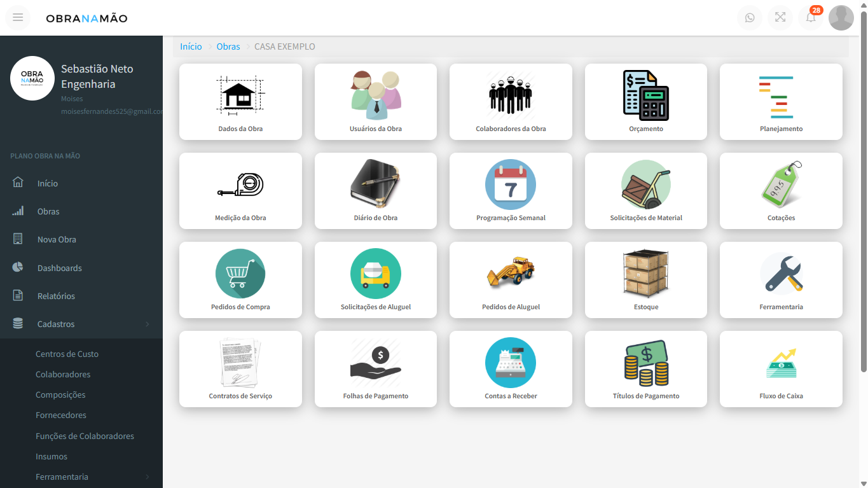Click the OBRANAMÃO header logo
Image resolution: width=868 pixels, height=488 pixels.
pyautogui.click(x=86, y=18)
